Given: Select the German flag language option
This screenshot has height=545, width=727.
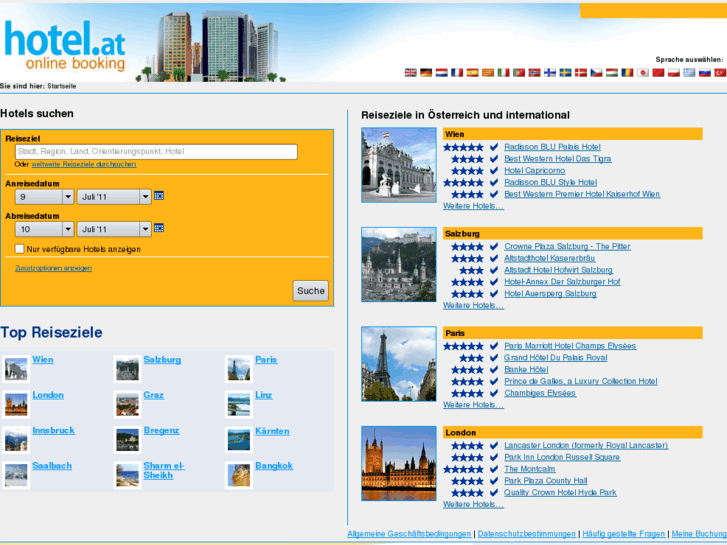Looking at the screenshot, I should click(x=426, y=73).
